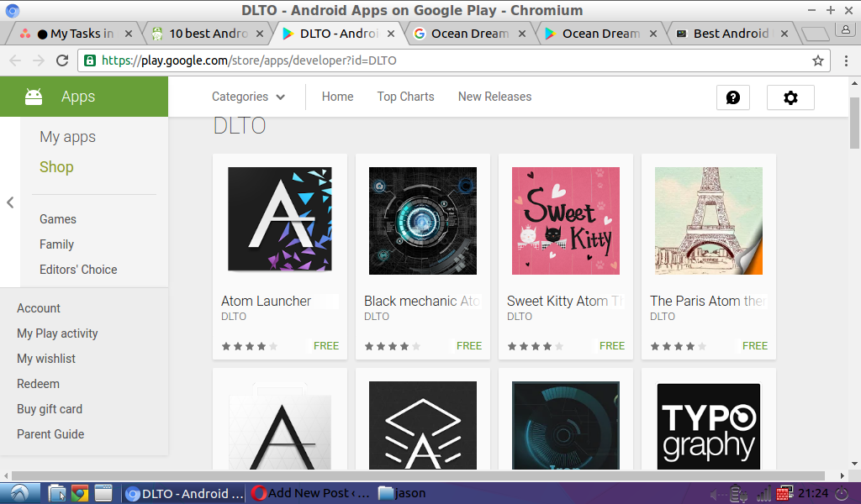
Task: Open the black geometric A theme thumbnail
Action: [423, 426]
